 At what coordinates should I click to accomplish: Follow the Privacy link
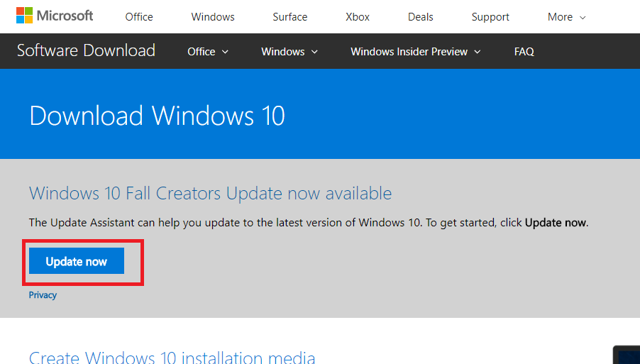(x=43, y=295)
